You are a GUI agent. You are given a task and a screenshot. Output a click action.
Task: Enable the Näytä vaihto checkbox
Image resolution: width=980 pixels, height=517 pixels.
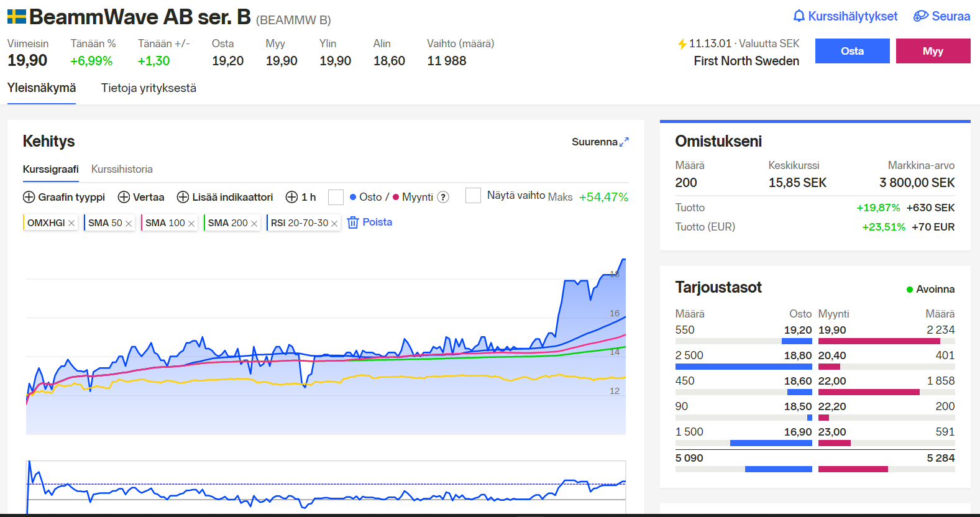click(473, 195)
